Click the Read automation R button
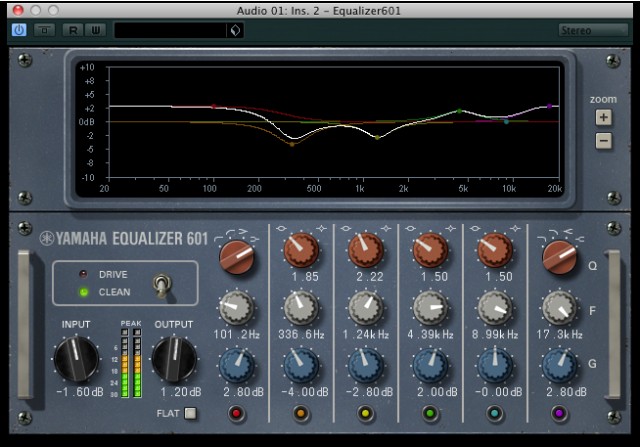The height and width of the screenshot is (447, 640). click(73, 30)
